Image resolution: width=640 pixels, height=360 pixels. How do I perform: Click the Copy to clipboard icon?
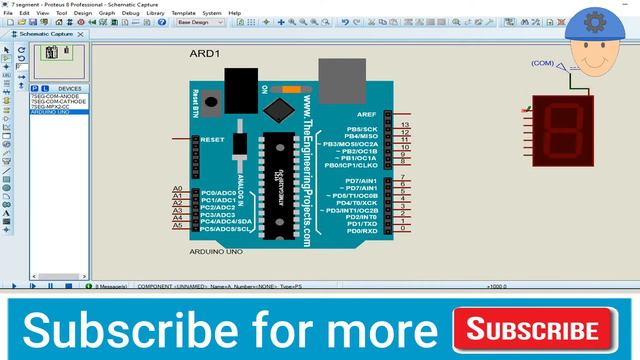(x=382, y=22)
